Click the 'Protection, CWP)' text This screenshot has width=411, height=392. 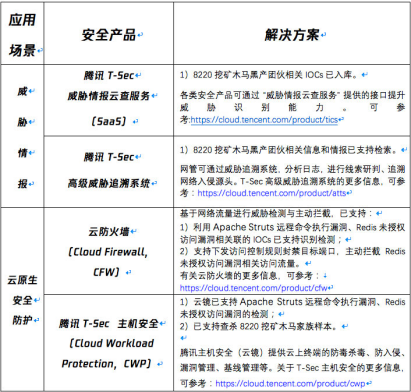pos(107,363)
